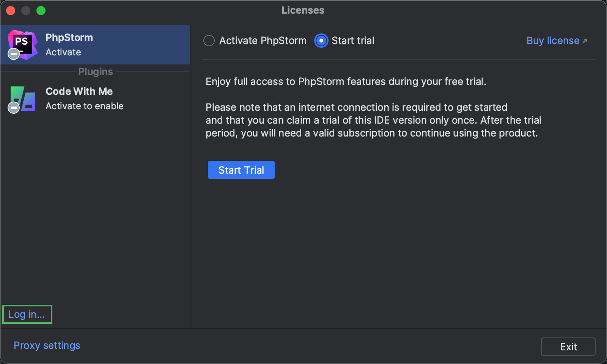
Task: Click the selected Start trial radio indicator
Action: [321, 41]
